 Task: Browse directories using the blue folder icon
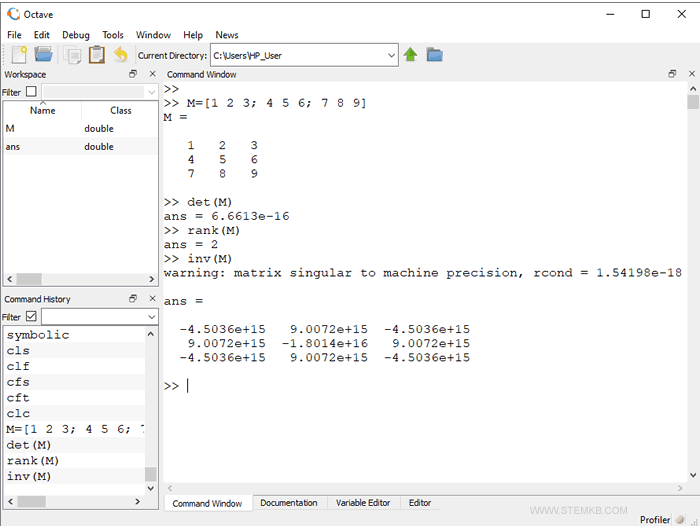pyautogui.click(x=435, y=55)
